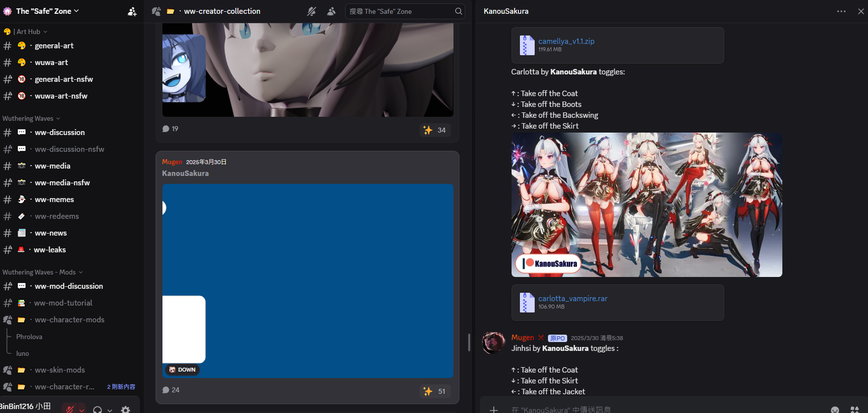The height and width of the screenshot is (413, 868).
Task: Collapse the Wuthering Waves category
Action: tap(31, 118)
